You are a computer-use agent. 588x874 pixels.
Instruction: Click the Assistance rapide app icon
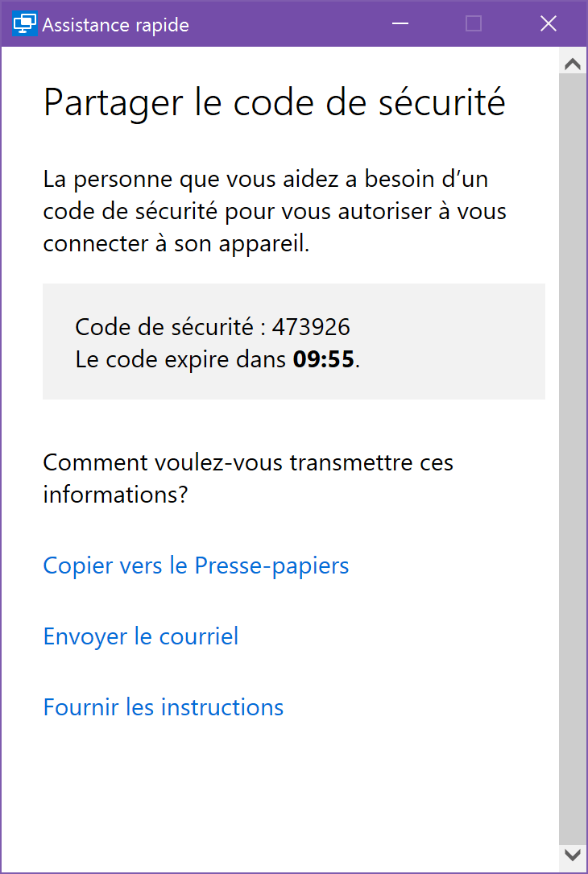pyautogui.click(x=26, y=24)
